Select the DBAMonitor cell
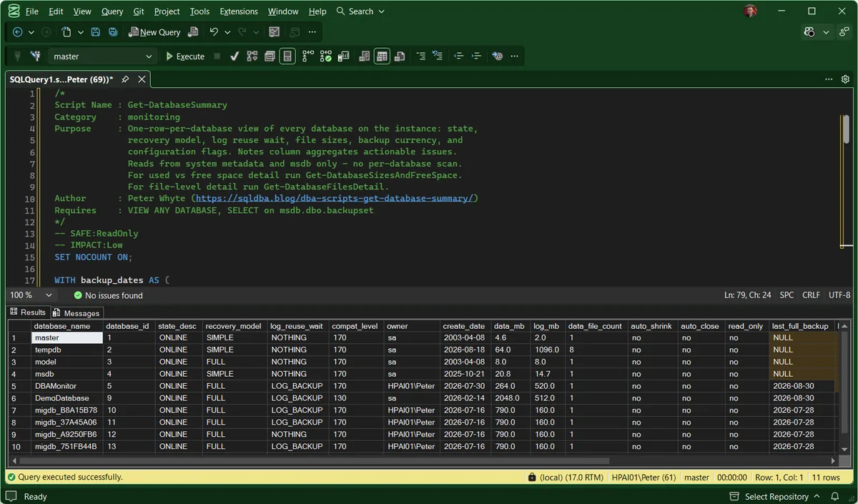 pos(66,386)
